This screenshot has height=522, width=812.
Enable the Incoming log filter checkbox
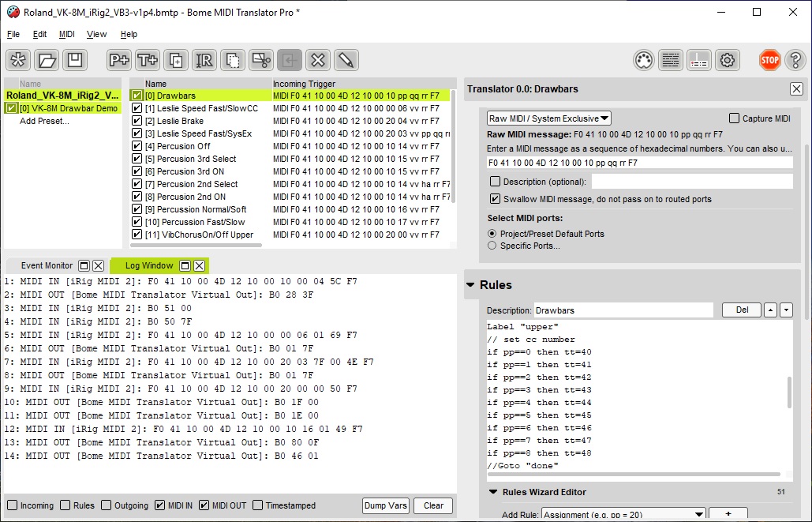point(13,505)
